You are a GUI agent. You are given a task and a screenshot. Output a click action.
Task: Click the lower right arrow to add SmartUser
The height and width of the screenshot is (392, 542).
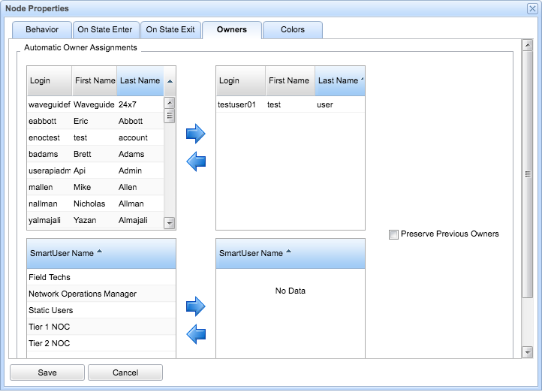(x=195, y=306)
